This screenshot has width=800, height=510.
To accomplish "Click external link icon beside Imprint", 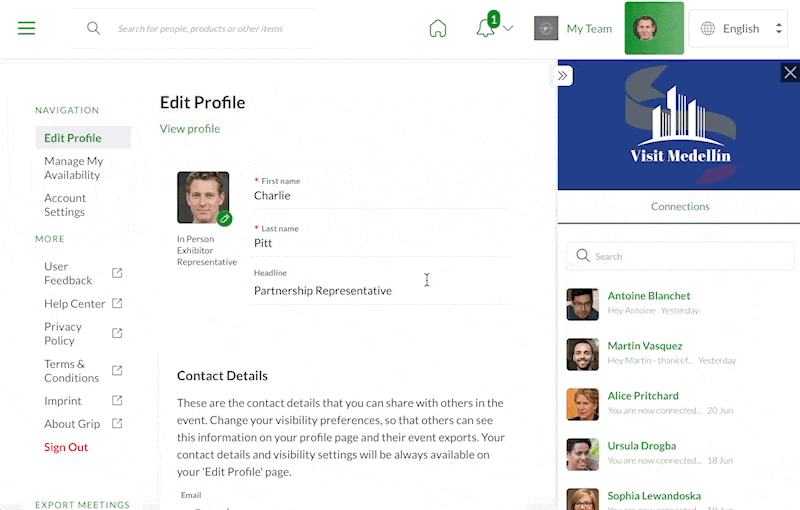I will (117, 400).
